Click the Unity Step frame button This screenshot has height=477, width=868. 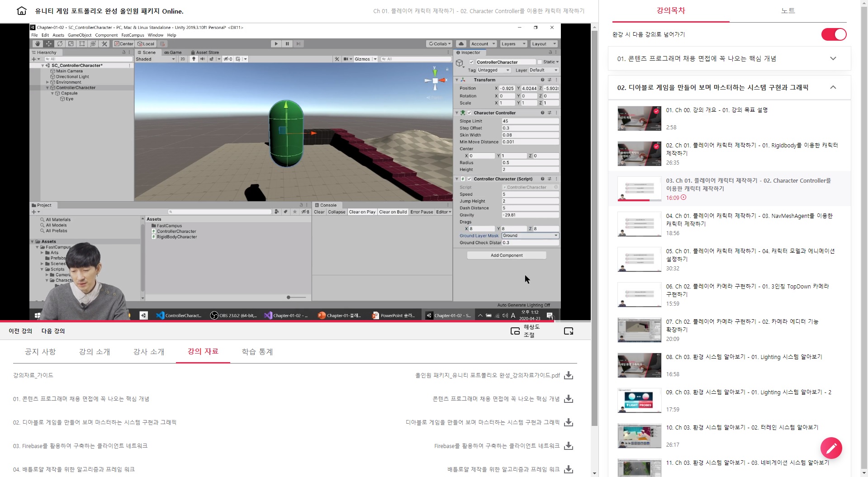pos(298,44)
